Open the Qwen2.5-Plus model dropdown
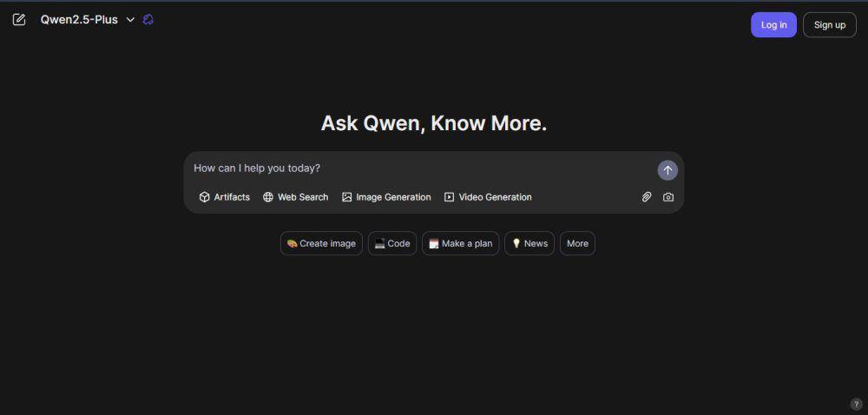The height and width of the screenshot is (415, 868). (88, 20)
